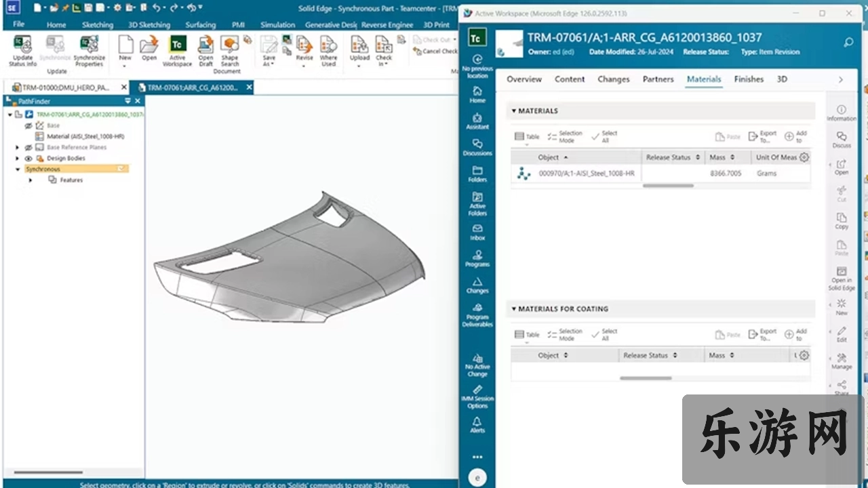868x488 pixels.
Task: Toggle Selection Mode in Materials for Coating
Action: [x=564, y=334]
